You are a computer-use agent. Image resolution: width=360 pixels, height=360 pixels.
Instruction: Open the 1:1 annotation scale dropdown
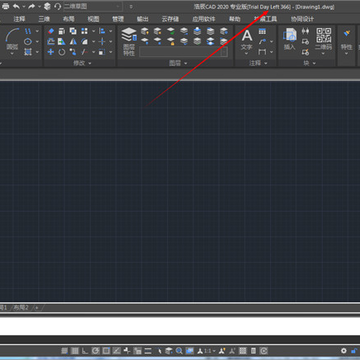click(210, 351)
